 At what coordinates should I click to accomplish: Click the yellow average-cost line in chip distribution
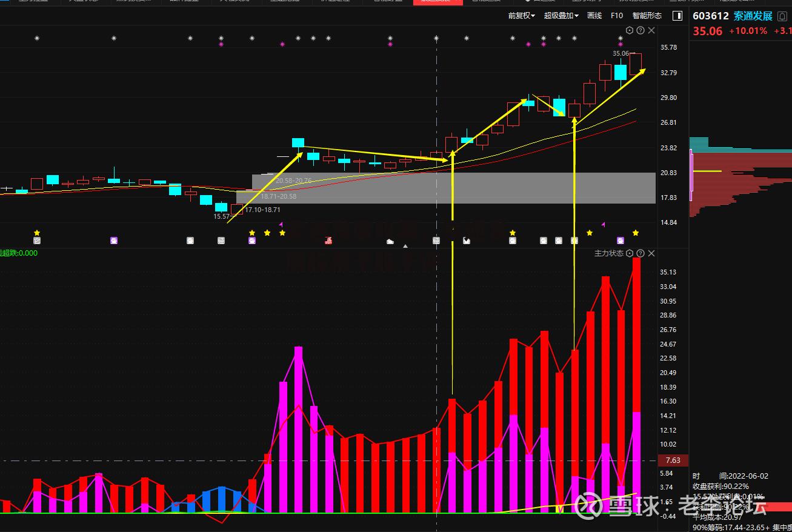tap(707, 171)
